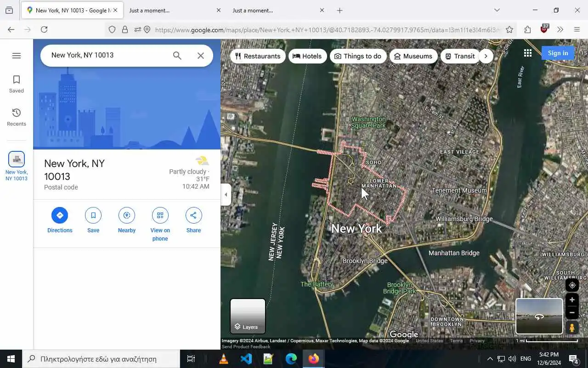Open the Recents panel
Viewport: 588px width, 368px height.
pos(17,117)
